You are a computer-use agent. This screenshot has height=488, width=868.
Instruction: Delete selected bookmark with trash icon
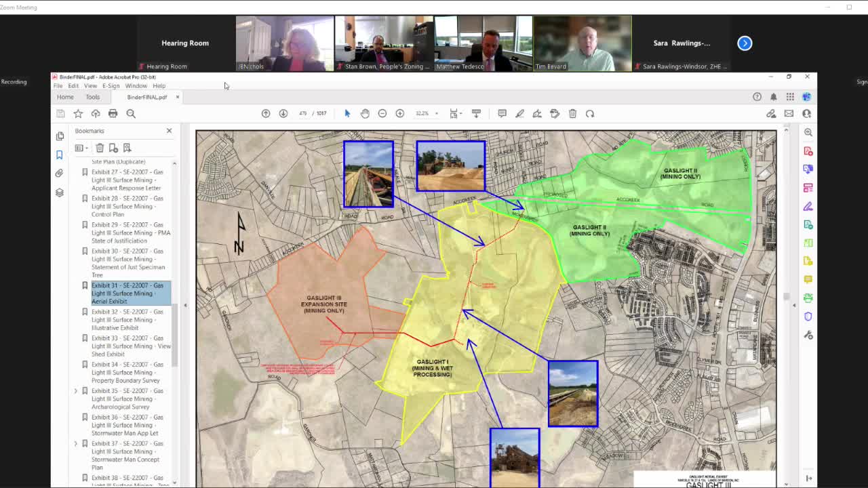(x=100, y=148)
